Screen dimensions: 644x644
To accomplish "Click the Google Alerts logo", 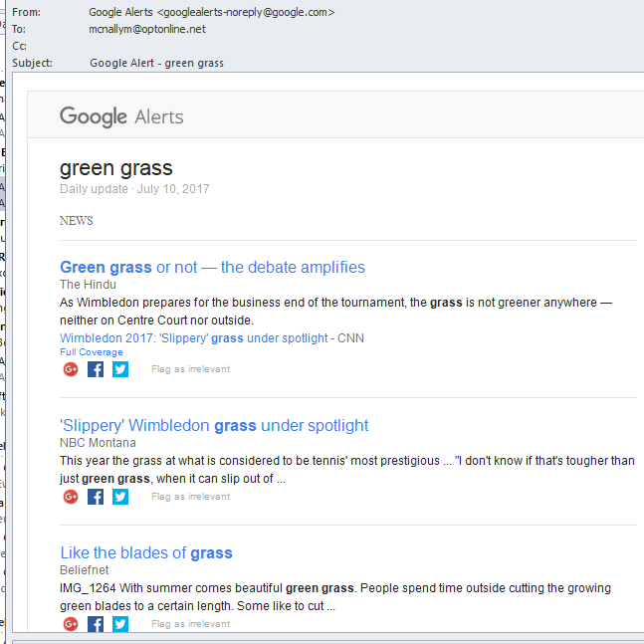I will coord(121,116).
